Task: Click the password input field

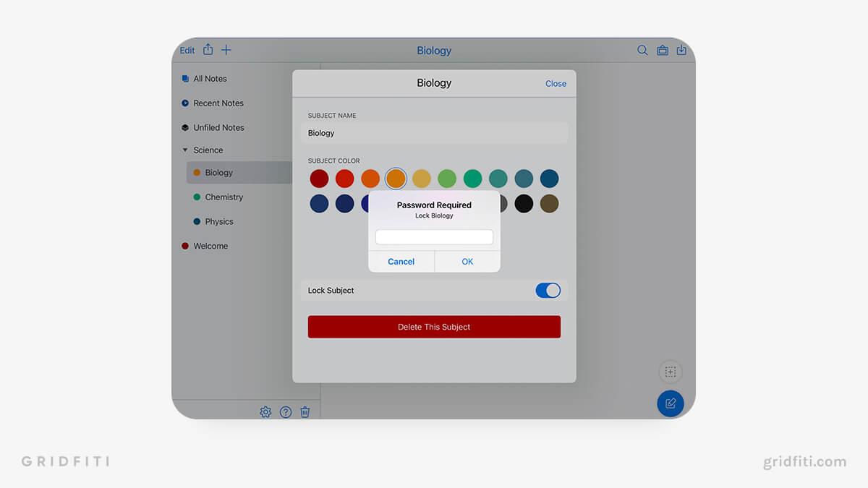Action: (x=433, y=236)
